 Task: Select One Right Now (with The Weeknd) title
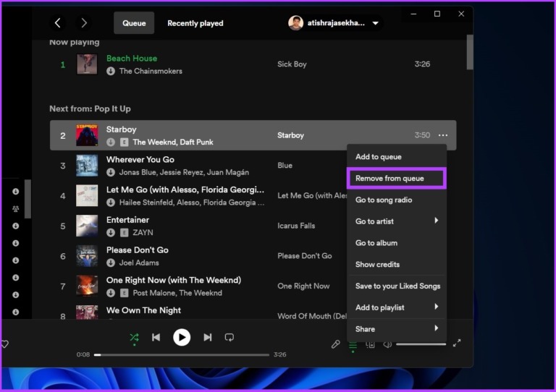click(x=174, y=280)
